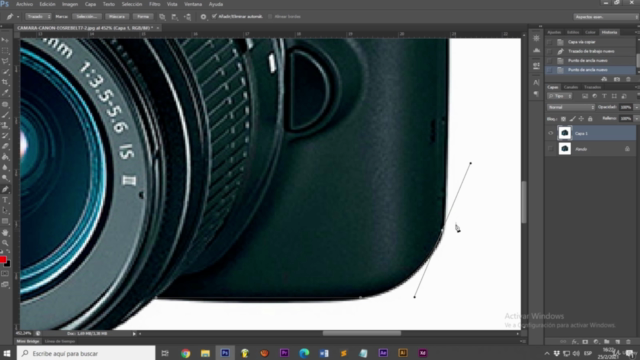
Task: Select the Horizontal Type tool
Action: [5, 200]
